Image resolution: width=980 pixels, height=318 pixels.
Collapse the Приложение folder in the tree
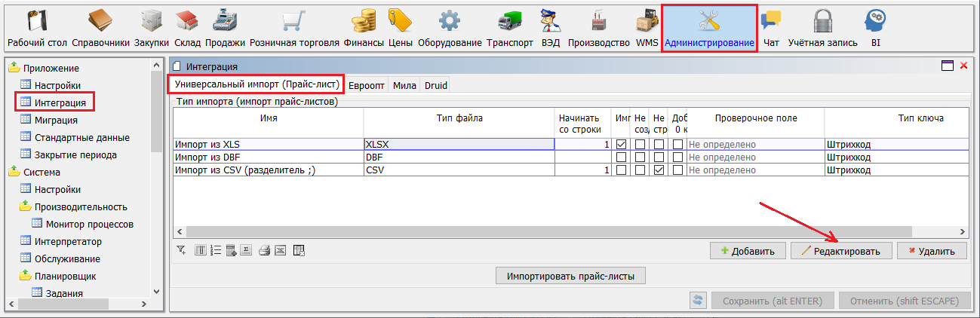[14, 69]
